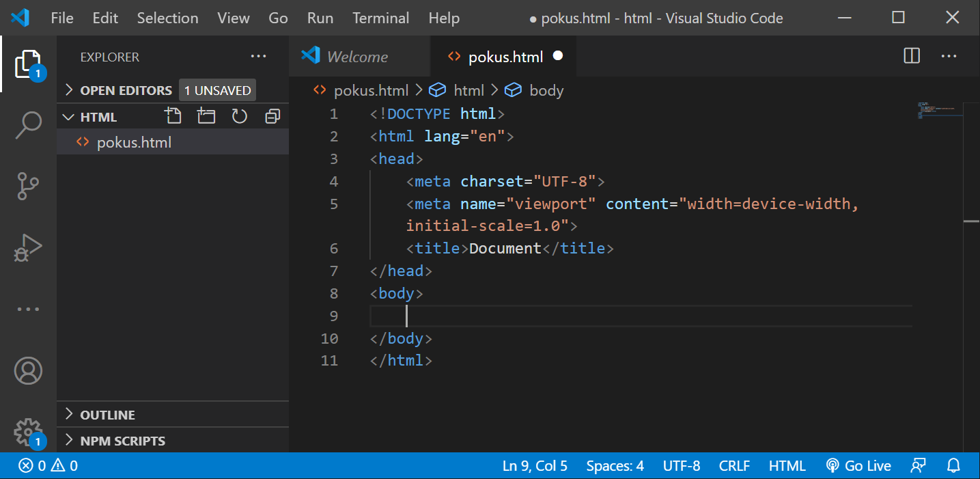Image resolution: width=980 pixels, height=479 pixels.
Task: Click the viewport attribute value
Action: (x=550, y=204)
